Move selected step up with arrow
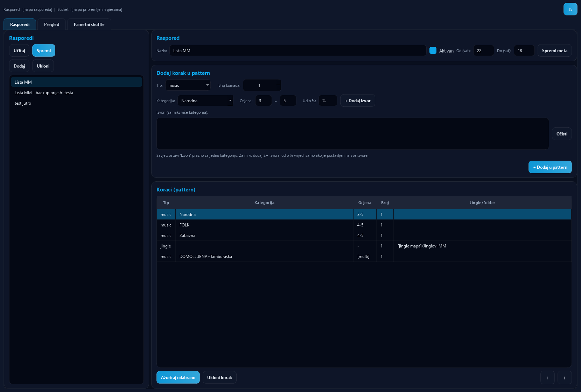This screenshot has height=392, width=581. 547,377
